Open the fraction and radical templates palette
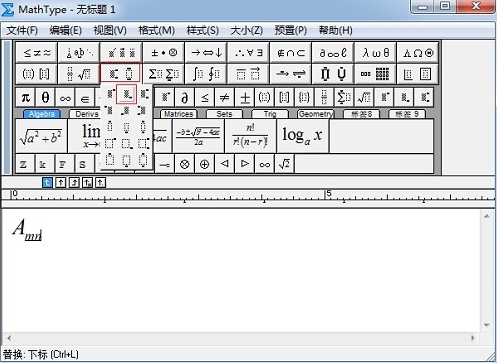This screenshot has width=497, height=363. tap(79, 74)
